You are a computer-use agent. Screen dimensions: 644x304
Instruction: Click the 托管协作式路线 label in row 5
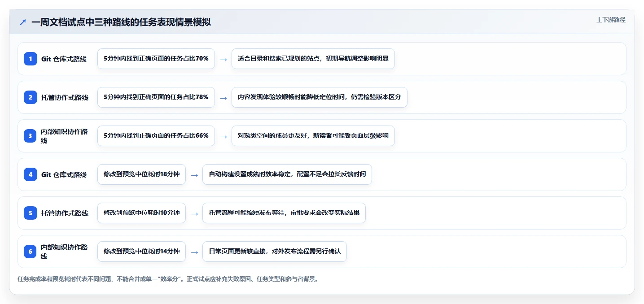click(65, 213)
